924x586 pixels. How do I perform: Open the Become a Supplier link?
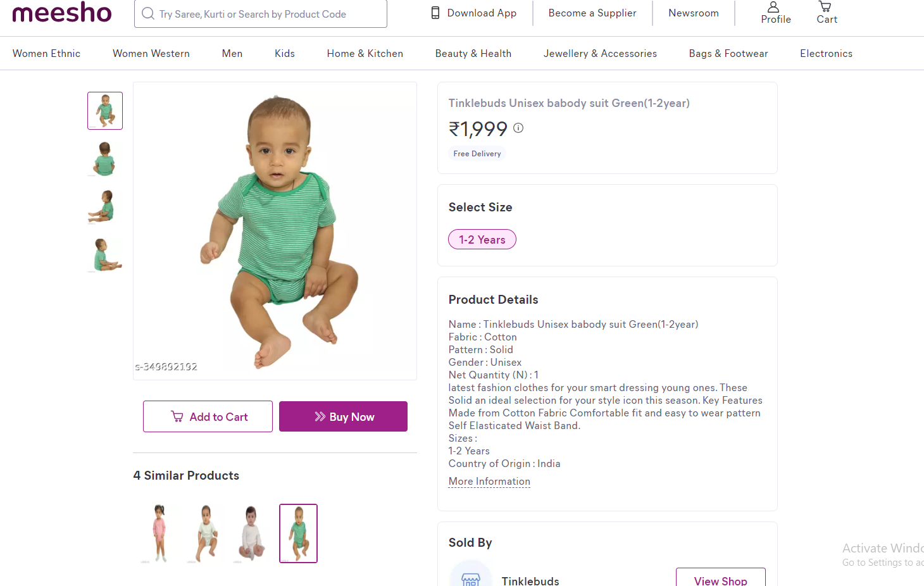[592, 13]
